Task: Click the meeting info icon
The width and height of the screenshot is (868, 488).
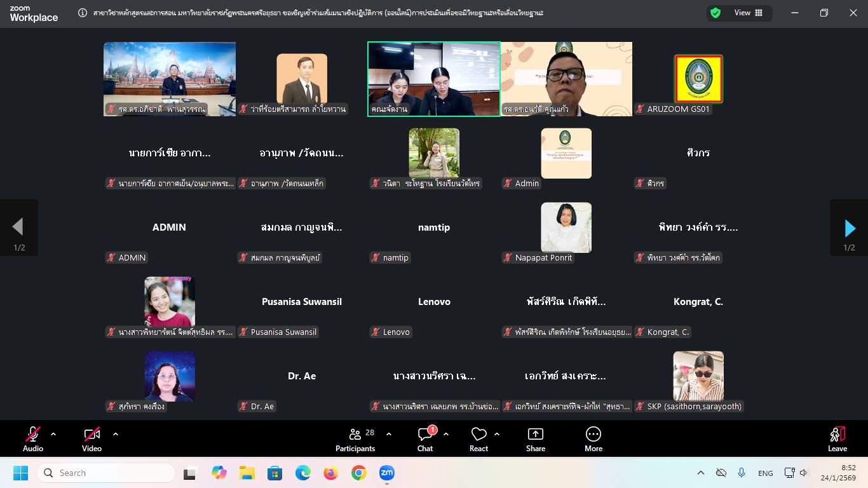Action: pos(83,13)
